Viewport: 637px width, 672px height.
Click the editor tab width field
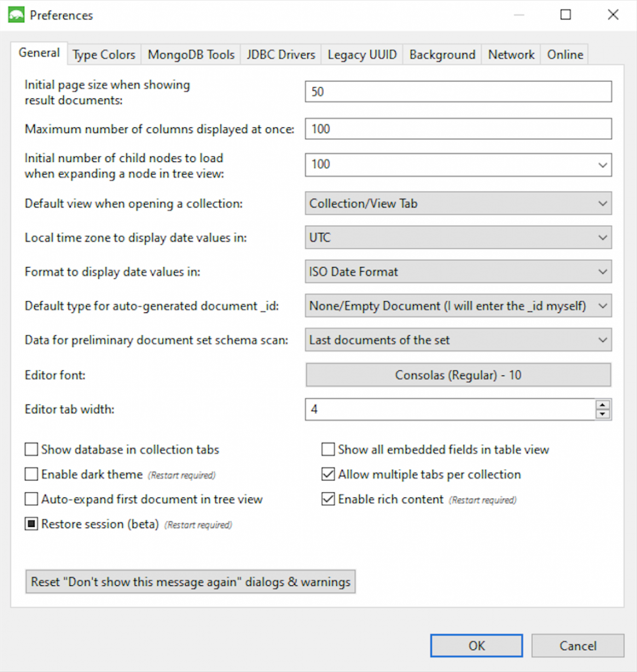(450, 409)
